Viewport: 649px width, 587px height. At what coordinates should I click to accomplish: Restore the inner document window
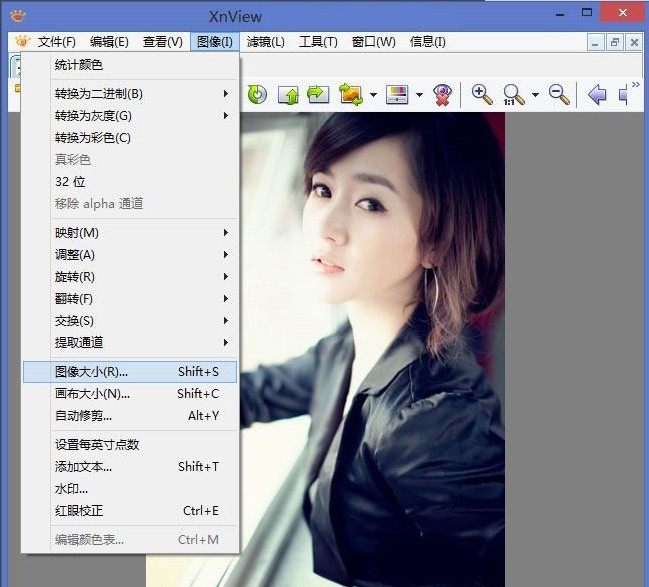pyautogui.click(x=615, y=42)
